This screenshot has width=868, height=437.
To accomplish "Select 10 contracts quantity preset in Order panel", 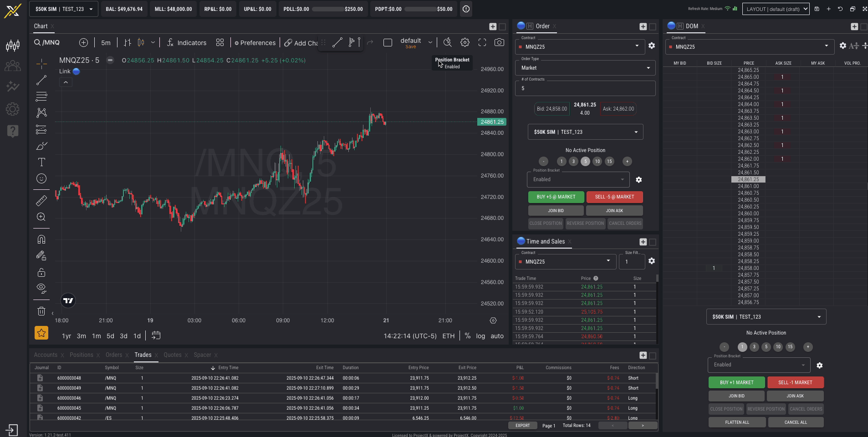I will click(x=597, y=161).
